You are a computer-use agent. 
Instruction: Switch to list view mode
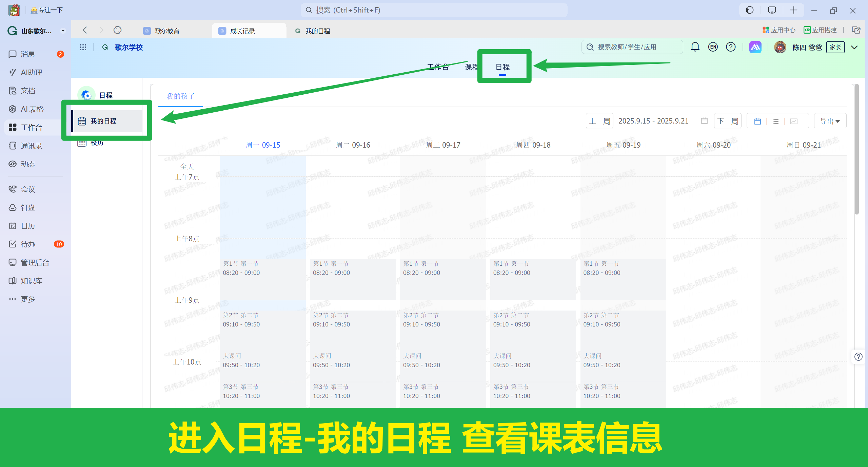pyautogui.click(x=775, y=121)
